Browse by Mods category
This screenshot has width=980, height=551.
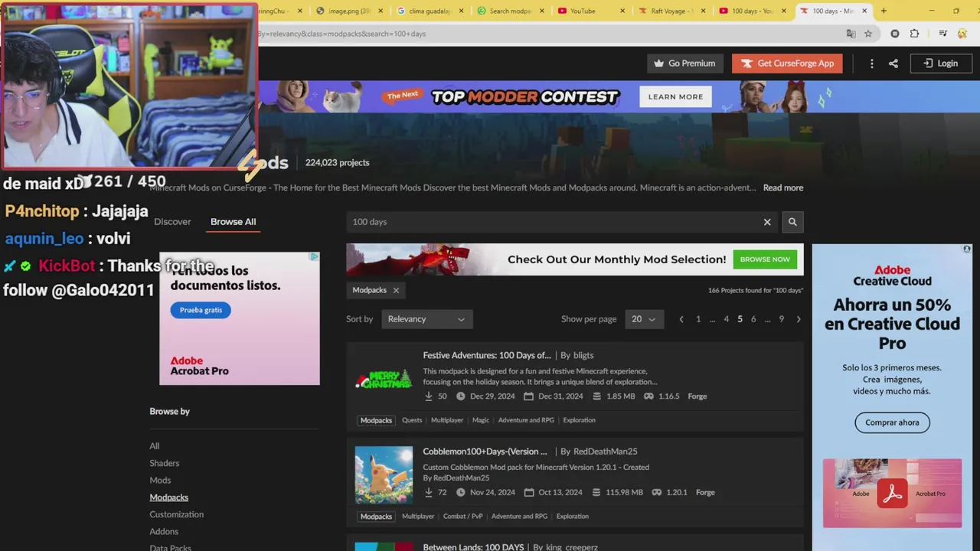pyautogui.click(x=160, y=481)
